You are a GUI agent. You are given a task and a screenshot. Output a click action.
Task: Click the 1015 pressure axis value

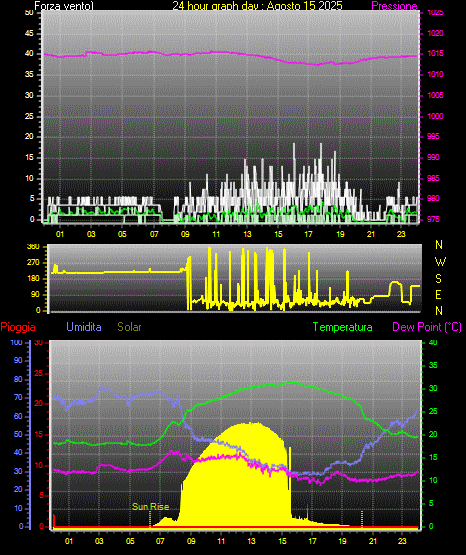pyautogui.click(x=435, y=53)
